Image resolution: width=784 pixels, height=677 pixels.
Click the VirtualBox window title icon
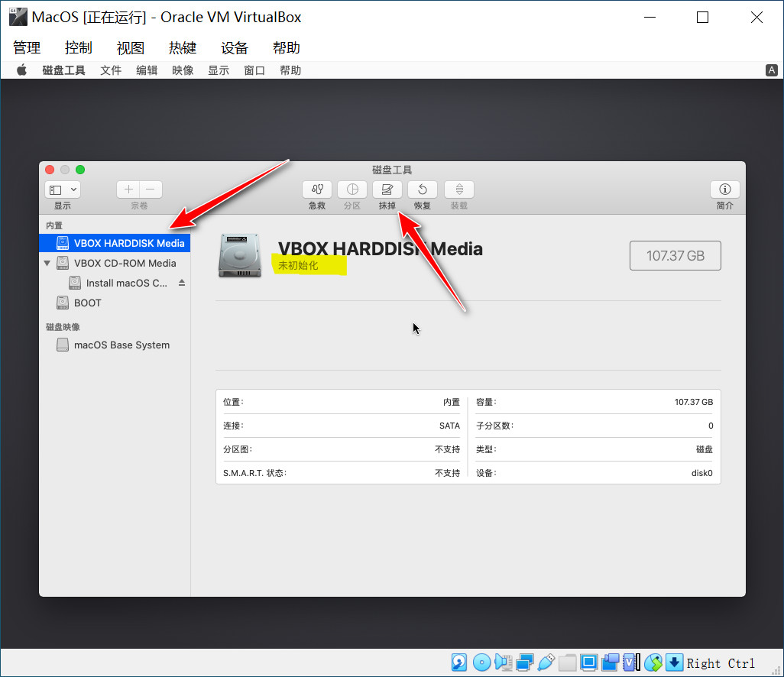pyautogui.click(x=18, y=17)
